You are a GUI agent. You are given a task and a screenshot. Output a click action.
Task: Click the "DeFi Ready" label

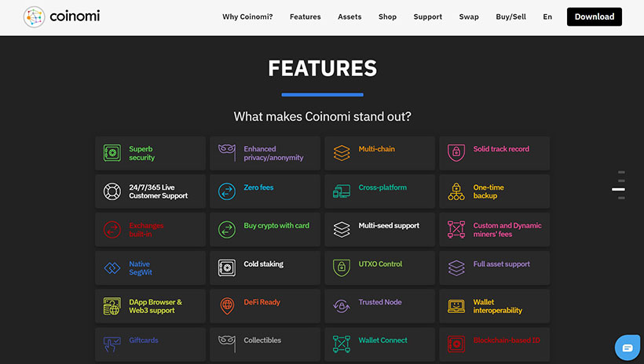click(x=262, y=302)
